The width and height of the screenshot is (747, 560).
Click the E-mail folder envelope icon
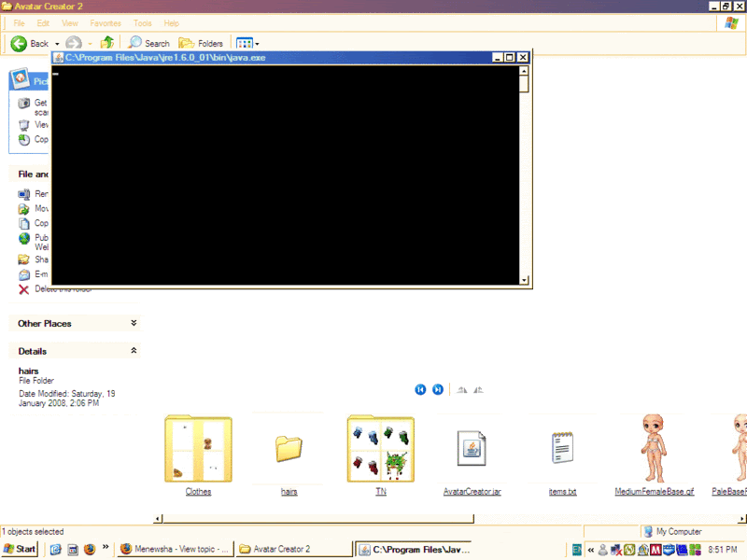[x=24, y=274]
